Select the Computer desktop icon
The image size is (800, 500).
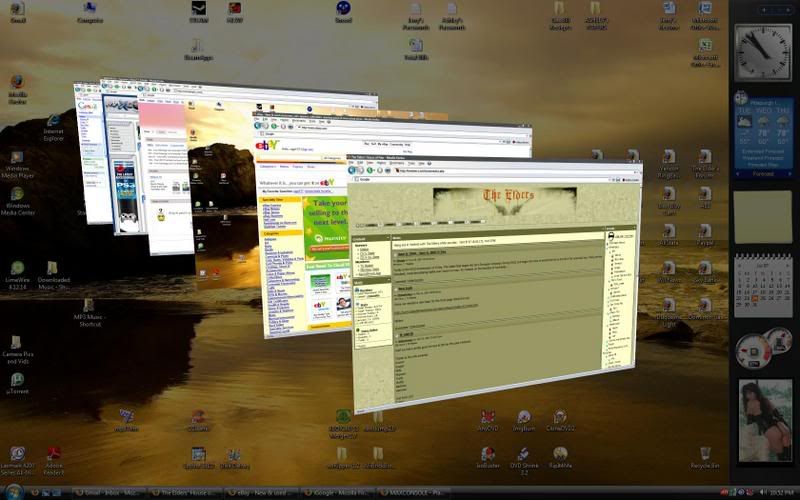pos(89,13)
